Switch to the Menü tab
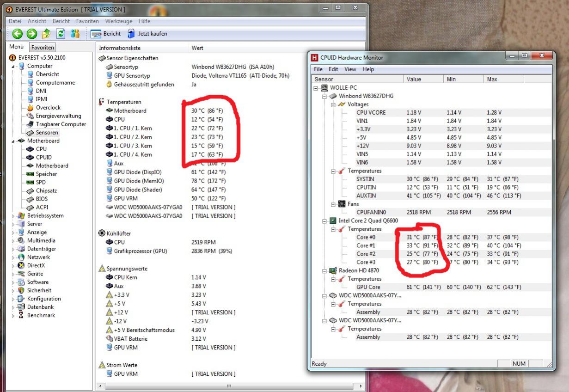The image size is (569, 392). [x=16, y=47]
